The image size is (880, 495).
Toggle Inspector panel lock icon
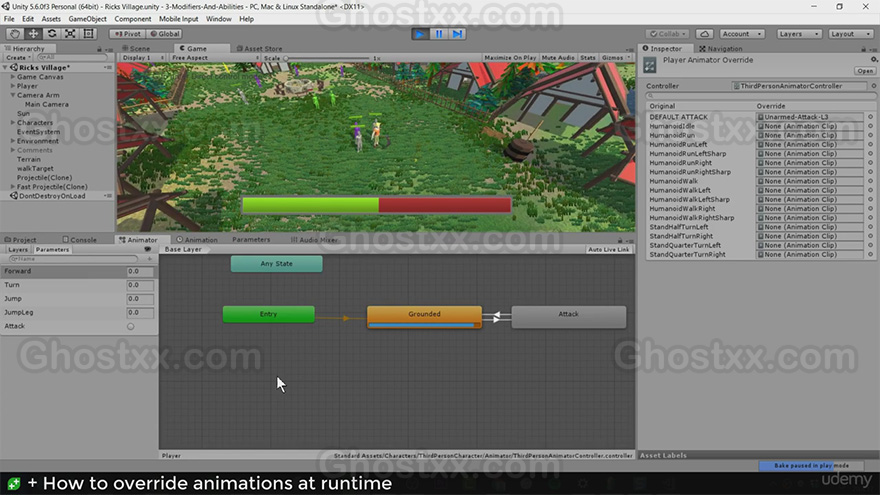pos(863,49)
